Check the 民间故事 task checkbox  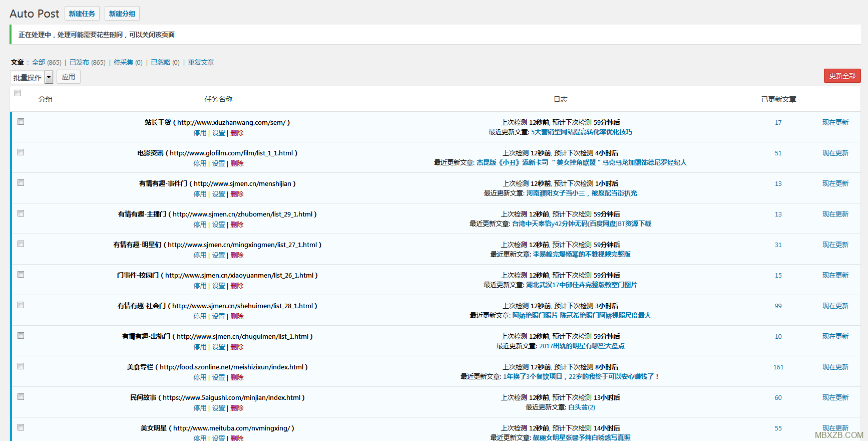click(21, 397)
